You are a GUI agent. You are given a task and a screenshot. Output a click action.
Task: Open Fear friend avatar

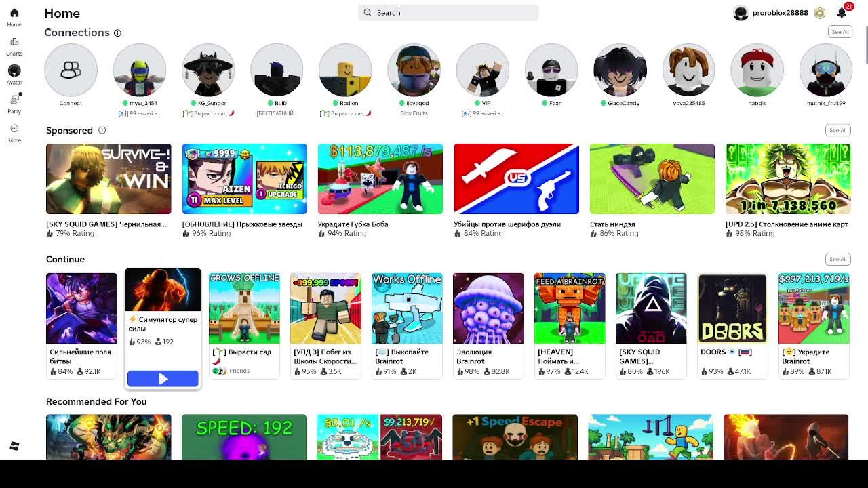(551, 70)
